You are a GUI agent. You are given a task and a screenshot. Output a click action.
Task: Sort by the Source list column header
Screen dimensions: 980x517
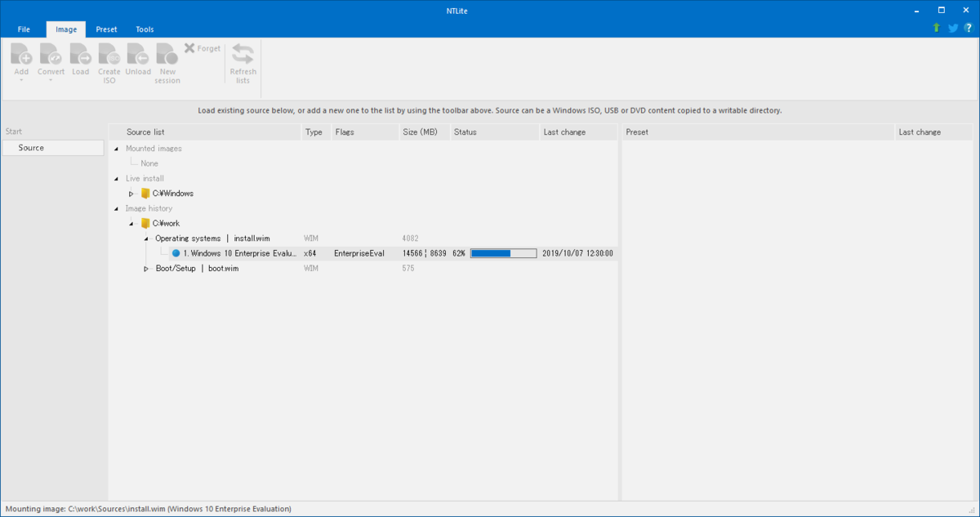[205, 132]
